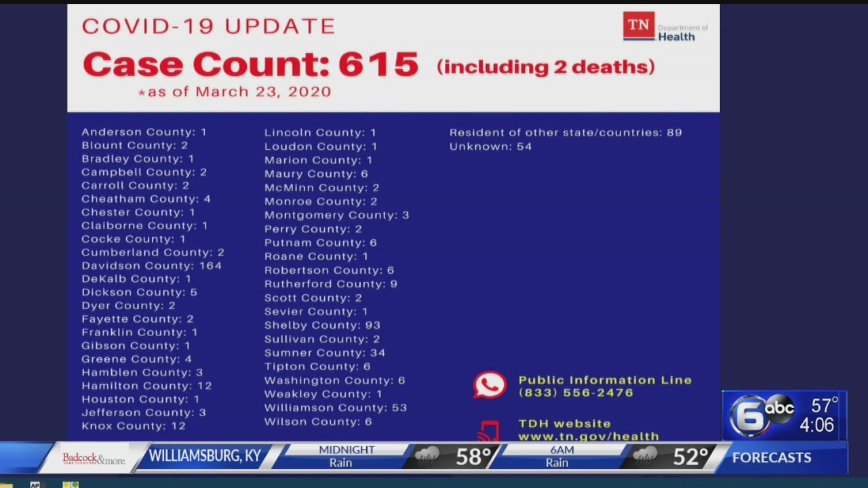Click Greene County: 4 row
Screen dimensions: 868x488
(137, 359)
